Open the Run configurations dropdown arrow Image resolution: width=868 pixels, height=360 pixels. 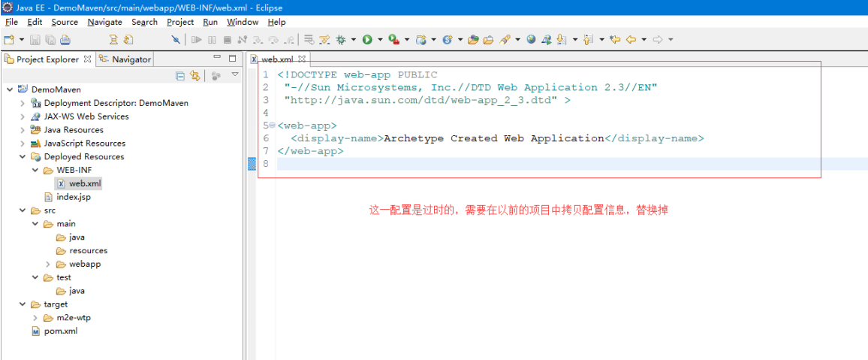tap(380, 39)
